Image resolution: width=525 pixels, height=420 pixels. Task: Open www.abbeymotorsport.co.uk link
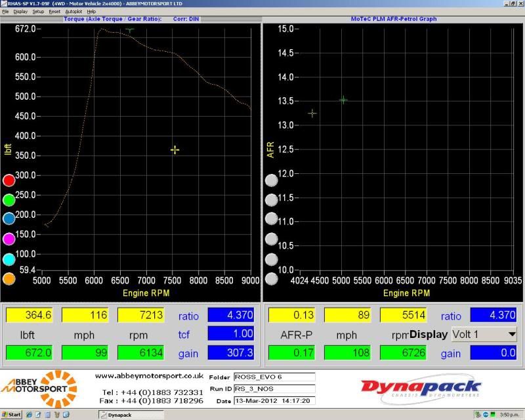tap(149, 376)
